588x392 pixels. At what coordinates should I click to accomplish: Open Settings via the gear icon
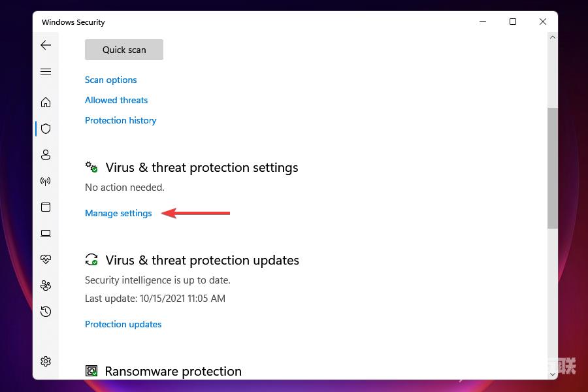click(x=45, y=361)
